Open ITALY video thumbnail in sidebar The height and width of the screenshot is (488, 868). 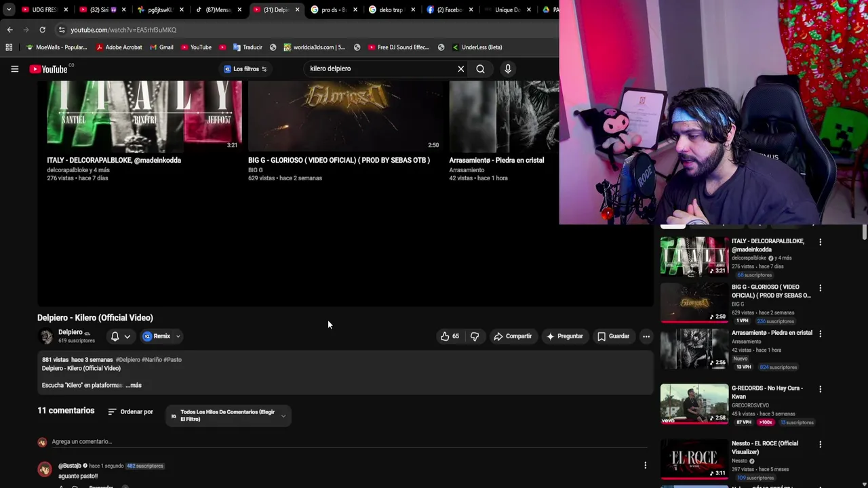pyautogui.click(x=694, y=256)
